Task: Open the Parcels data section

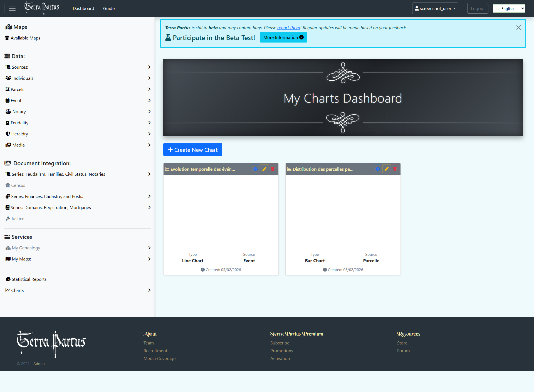Action: pyautogui.click(x=18, y=89)
